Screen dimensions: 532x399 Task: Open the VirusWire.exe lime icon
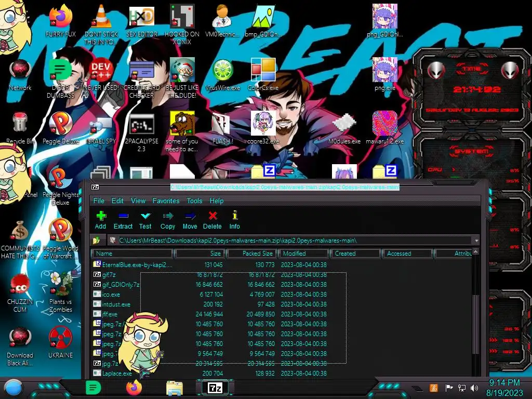(x=222, y=75)
